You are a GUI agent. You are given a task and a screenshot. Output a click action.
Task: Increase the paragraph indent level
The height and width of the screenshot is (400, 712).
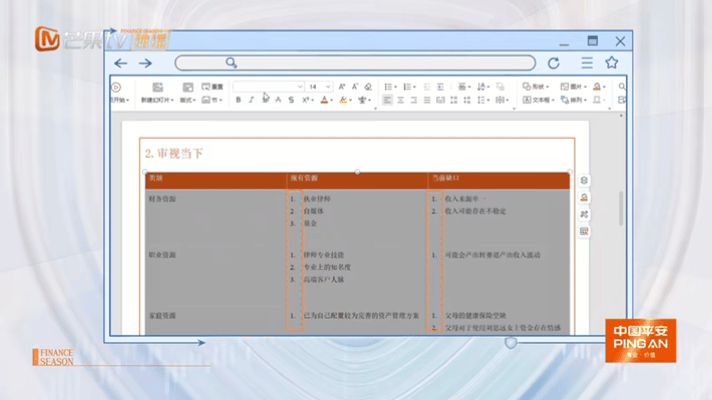click(440, 86)
